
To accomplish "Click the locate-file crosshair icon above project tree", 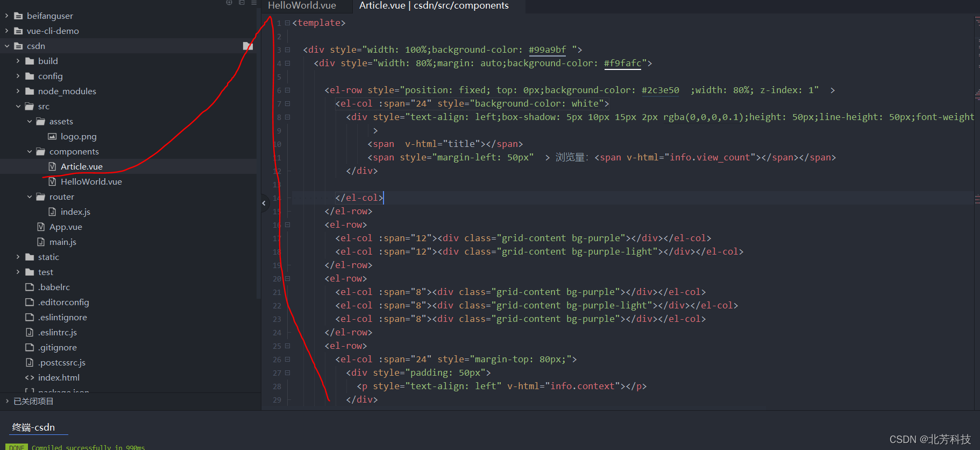I will (229, 3).
